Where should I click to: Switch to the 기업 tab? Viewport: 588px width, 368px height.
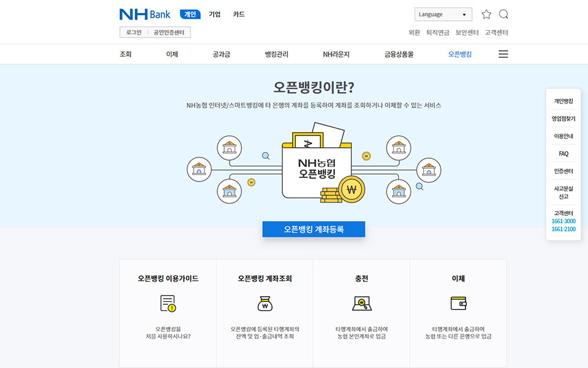[214, 14]
